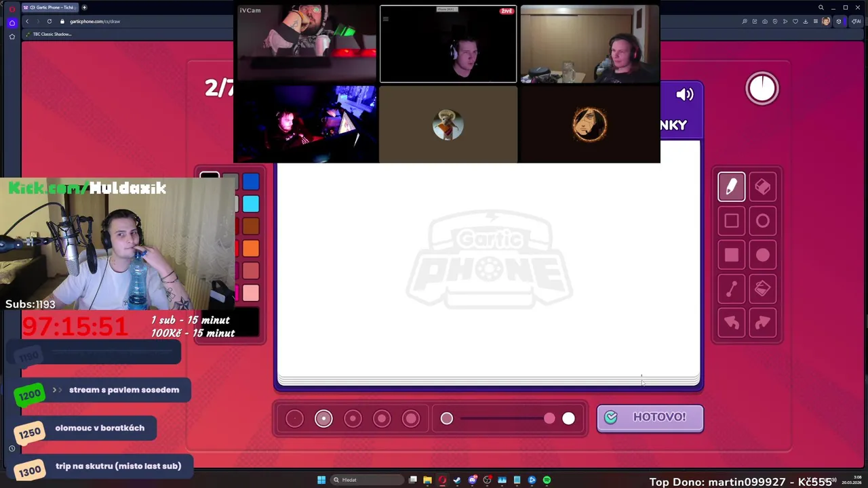Select the fourth brush size
Viewport: 868px width, 488px height.
pyautogui.click(x=382, y=419)
